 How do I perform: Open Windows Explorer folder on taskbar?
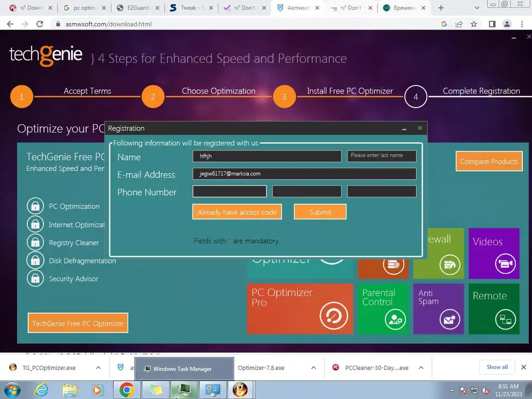click(x=70, y=390)
